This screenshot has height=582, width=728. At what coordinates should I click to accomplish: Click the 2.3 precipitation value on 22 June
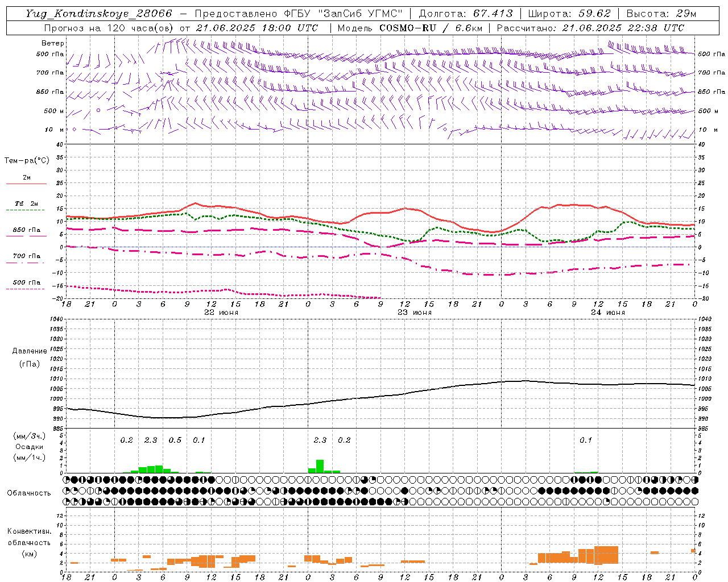pyautogui.click(x=151, y=440)
